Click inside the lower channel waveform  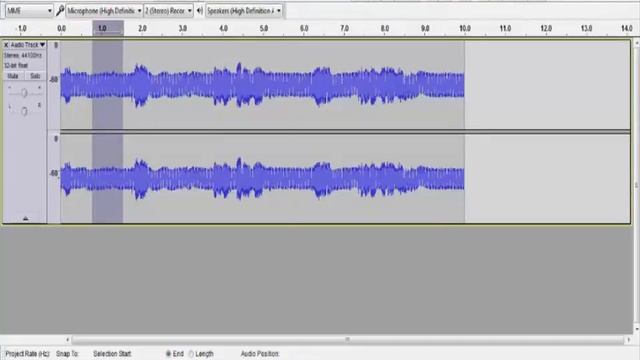click(x=262, y=179)
